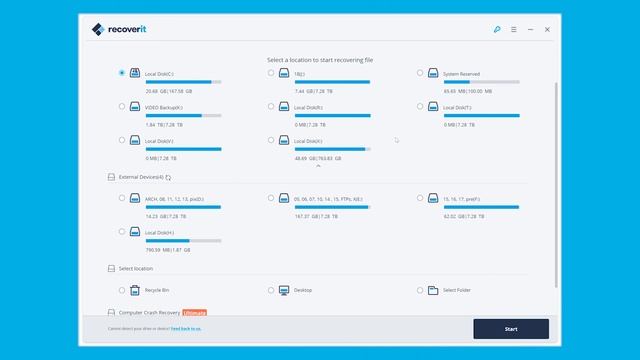The width and height of the screenshot is (640, 360).
Task: Select the VIDEO Backup radio button
Action: pyautogui.click(x=122, y=106)
